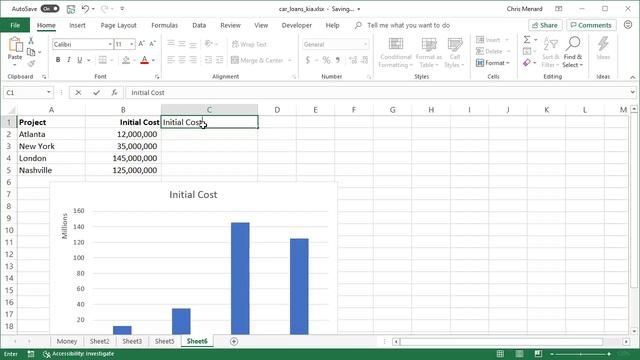Screen dimensions: 640x360
Task: Switch to Normal view icon in status bar
Action: [x=500, y=353]
